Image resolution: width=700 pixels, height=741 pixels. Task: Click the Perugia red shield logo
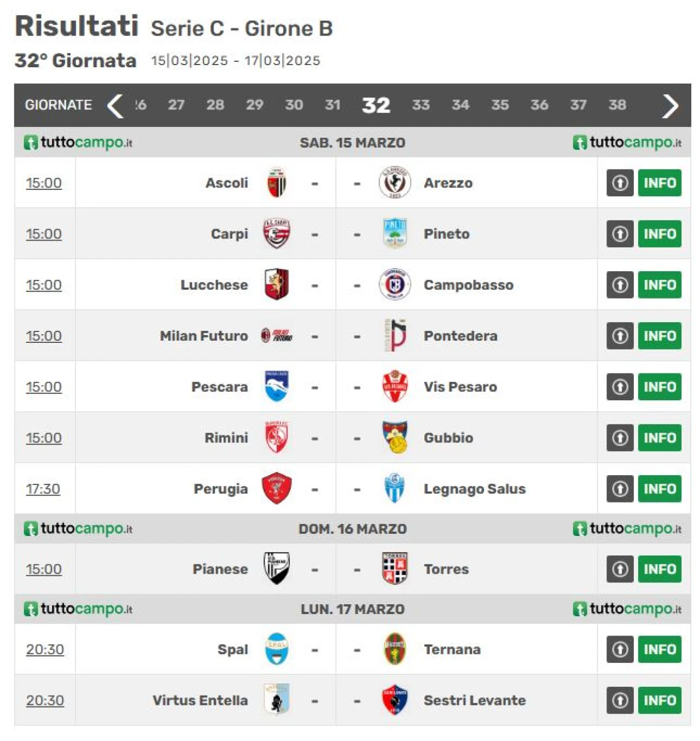tap(277, 488)
